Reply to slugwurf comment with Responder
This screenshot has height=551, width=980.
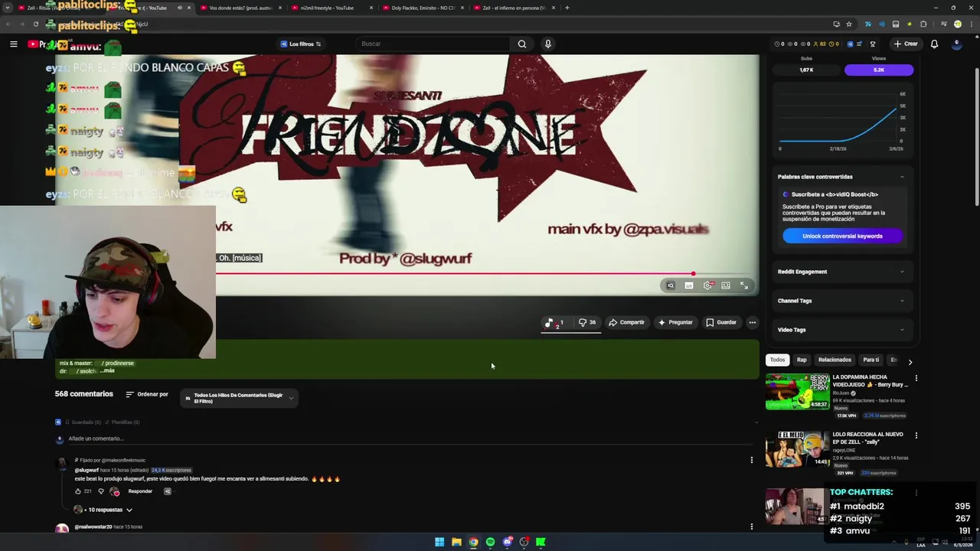[140, 491]
